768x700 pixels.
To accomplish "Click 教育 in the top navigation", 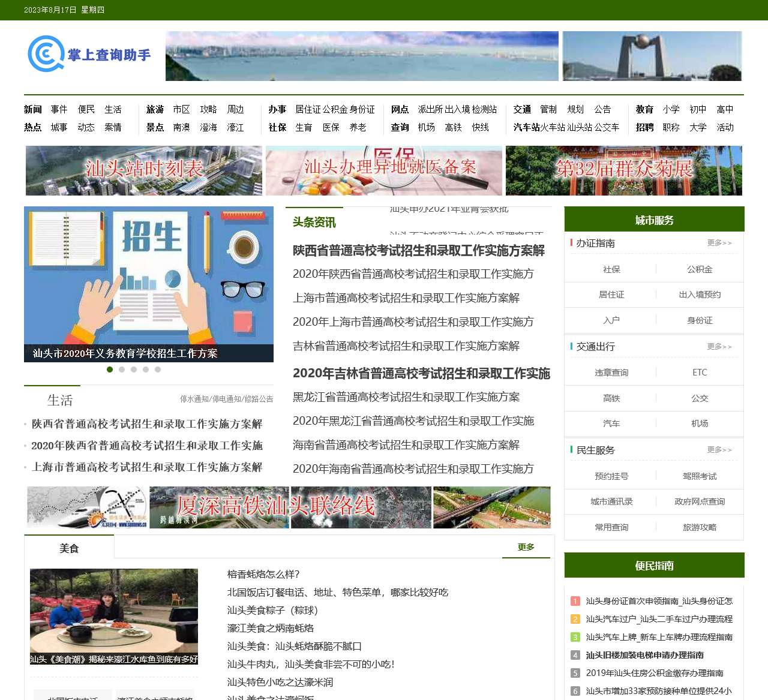I will tap(644, 109).
